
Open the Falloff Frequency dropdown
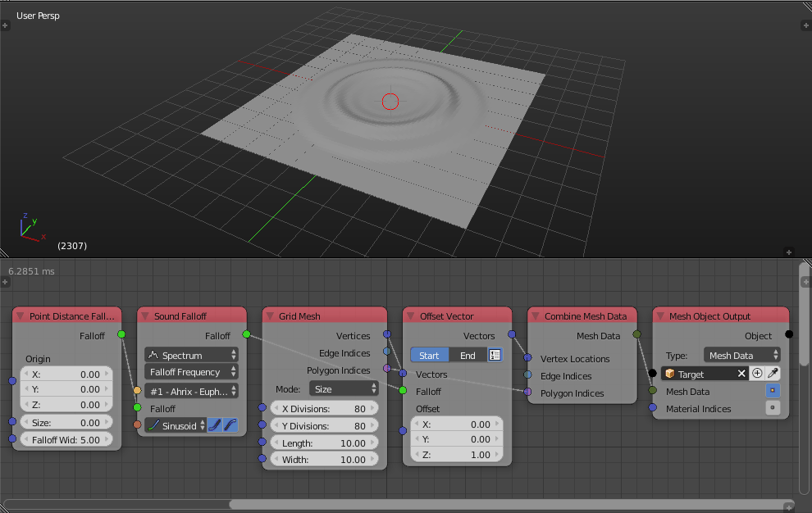point(191,372)
